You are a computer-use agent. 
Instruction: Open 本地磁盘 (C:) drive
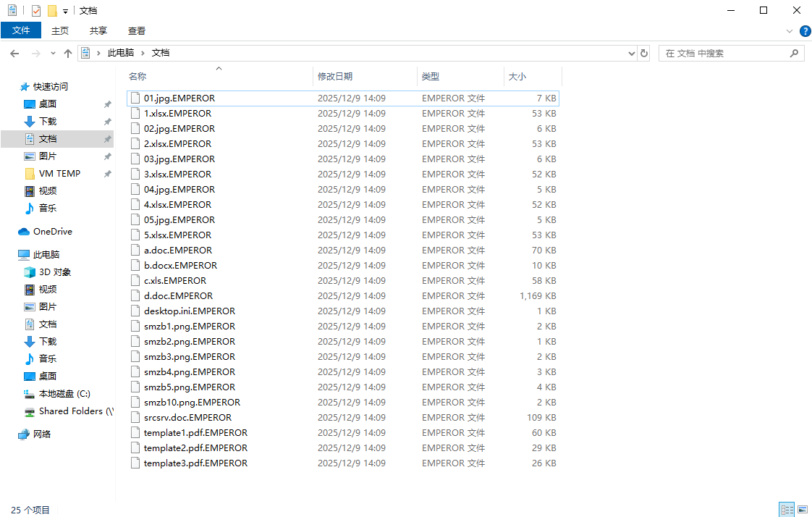(64, 394)
